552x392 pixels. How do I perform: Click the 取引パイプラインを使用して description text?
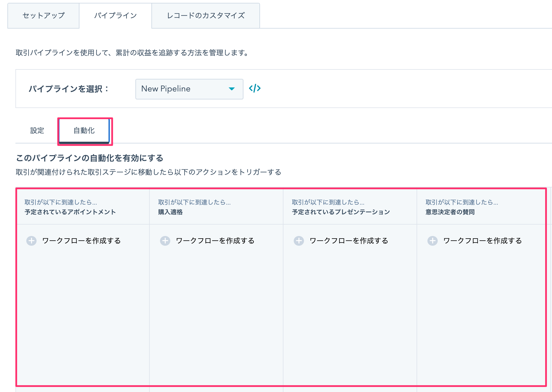(132, 53)
